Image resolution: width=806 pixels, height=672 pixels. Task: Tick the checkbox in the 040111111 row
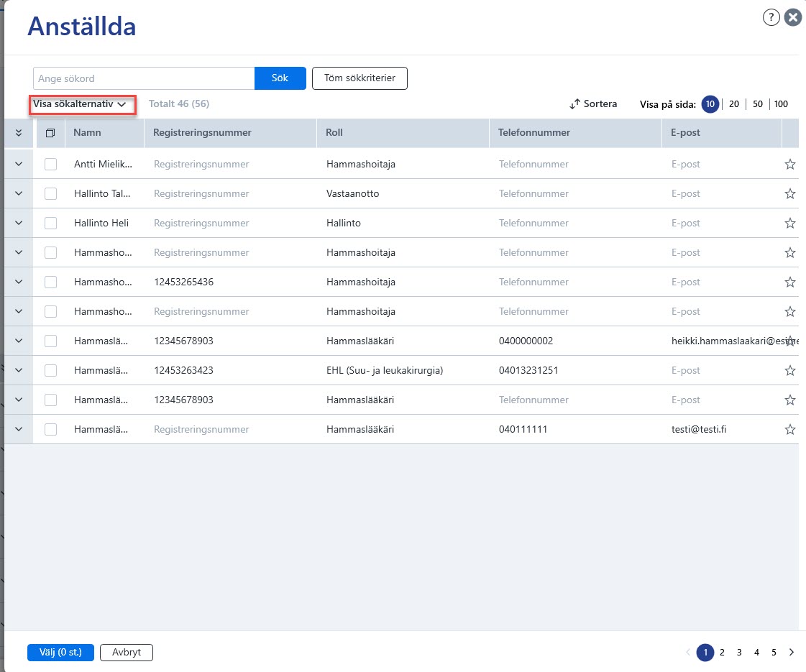[x=50, y=430]
